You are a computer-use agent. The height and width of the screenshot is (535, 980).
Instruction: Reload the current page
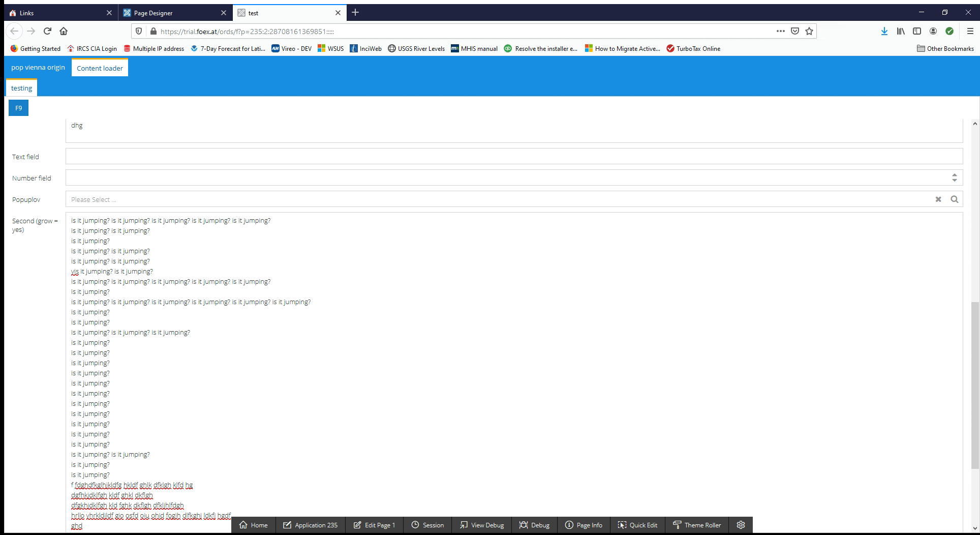47,31
